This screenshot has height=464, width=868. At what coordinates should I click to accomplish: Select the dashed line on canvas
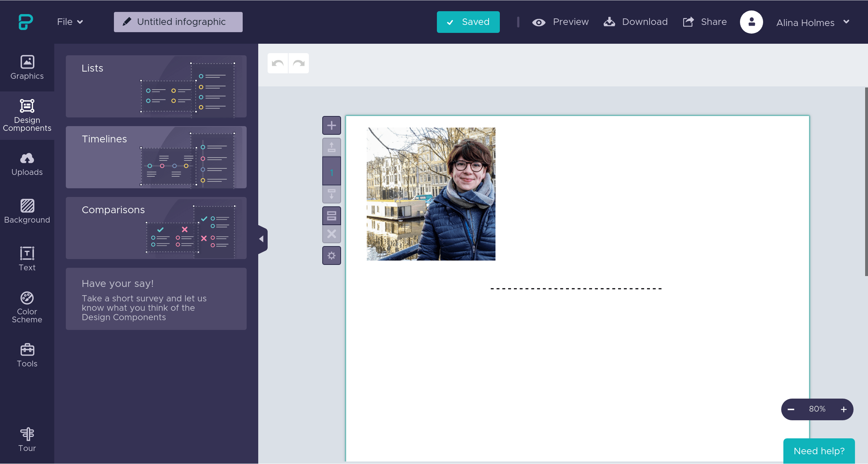pyautogui.click(x=576, y=289)
